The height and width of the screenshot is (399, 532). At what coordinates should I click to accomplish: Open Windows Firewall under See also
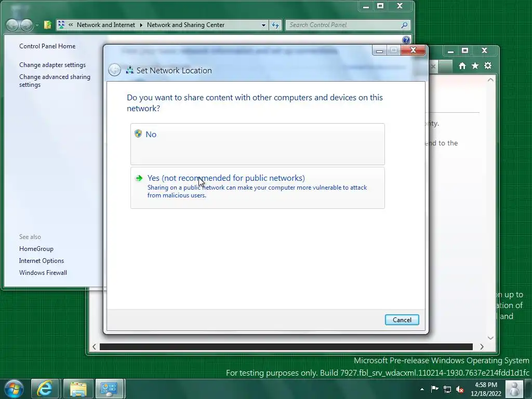(x=43, y=272)
